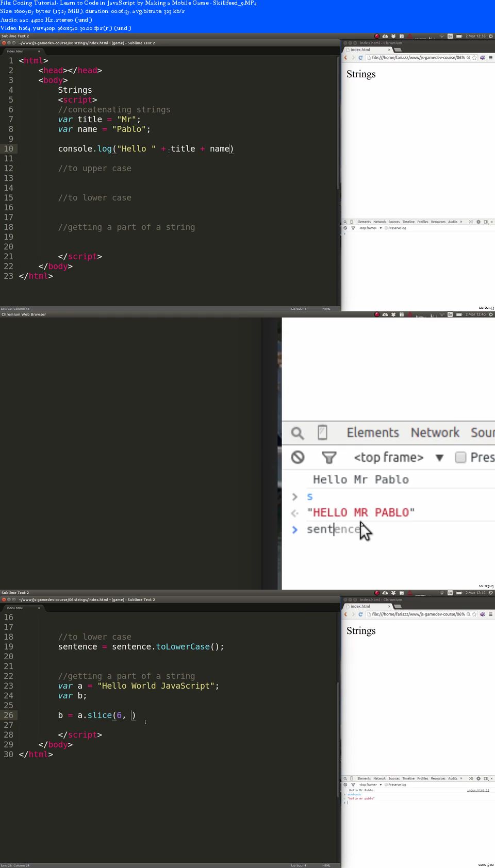Toggle DevTools device mode icon in the 12:42 frame
This screenshot has height=868, width=495.
[352, 779]
